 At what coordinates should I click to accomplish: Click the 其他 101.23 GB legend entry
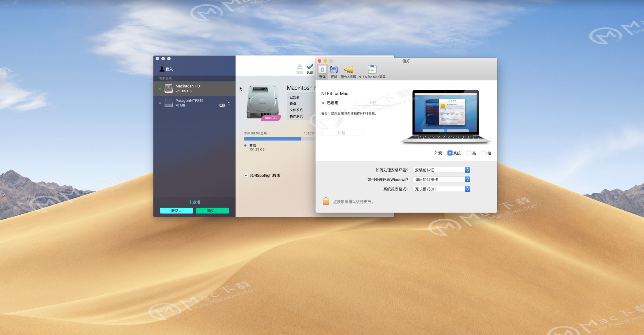254,147
